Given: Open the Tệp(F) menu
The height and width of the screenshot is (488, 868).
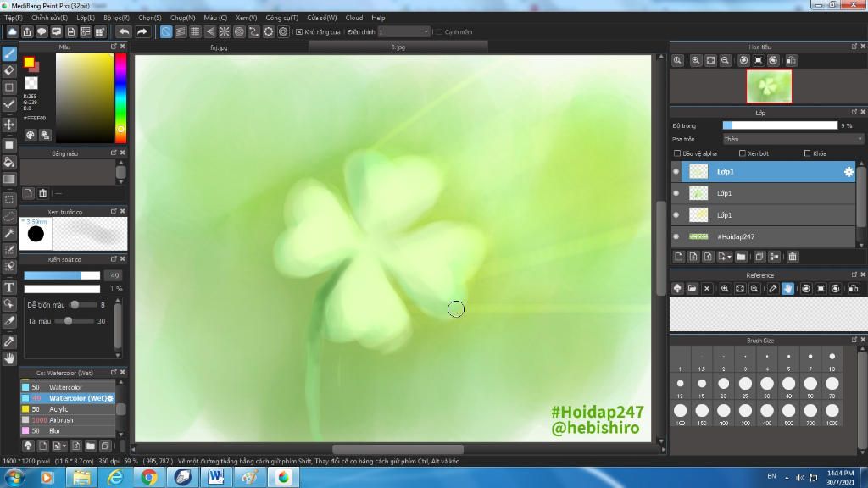Looking at the screenshot, I should 14,18.
